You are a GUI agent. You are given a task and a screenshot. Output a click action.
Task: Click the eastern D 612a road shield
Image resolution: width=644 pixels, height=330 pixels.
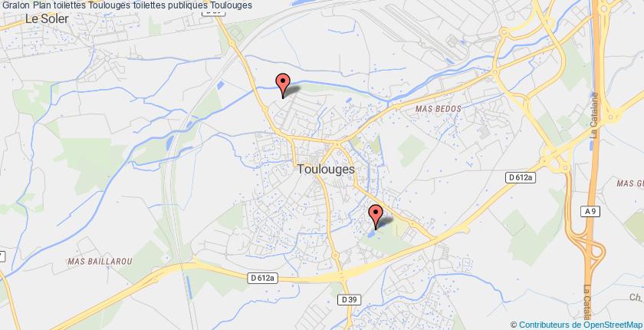tap(521, 177)
